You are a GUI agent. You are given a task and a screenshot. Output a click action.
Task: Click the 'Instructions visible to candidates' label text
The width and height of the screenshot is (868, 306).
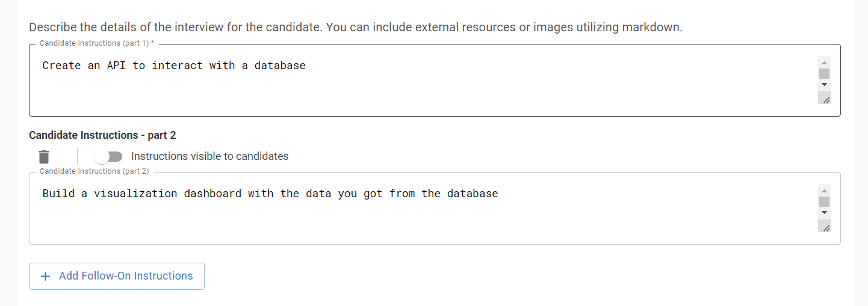[209, 156]
